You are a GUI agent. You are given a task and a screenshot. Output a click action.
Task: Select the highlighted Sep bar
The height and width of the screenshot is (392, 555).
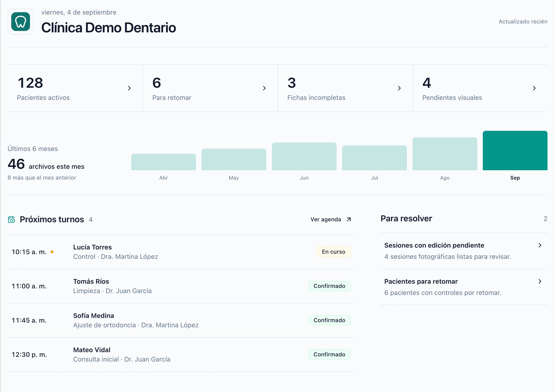515,151
